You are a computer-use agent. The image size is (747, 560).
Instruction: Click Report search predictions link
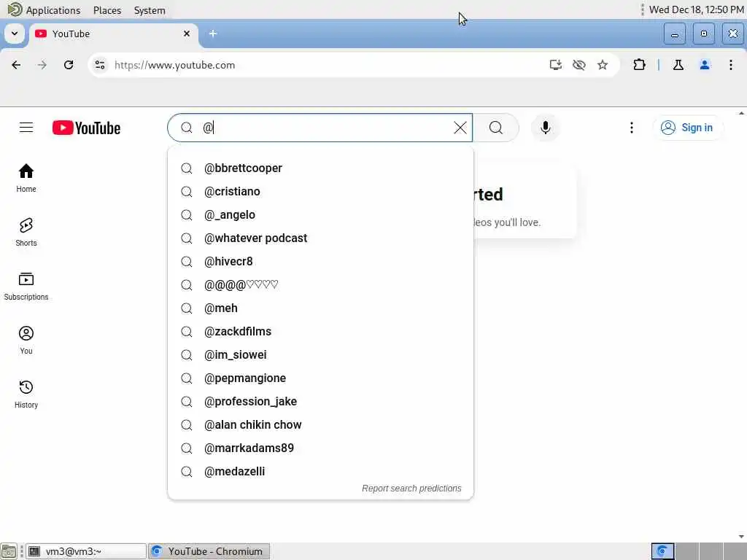point(411,488)
